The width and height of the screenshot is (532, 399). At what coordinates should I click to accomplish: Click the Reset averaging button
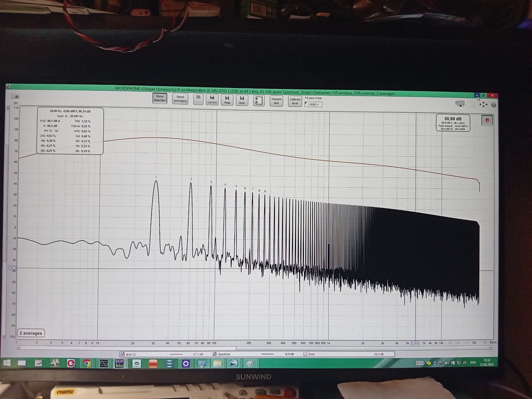click(180, 99)
